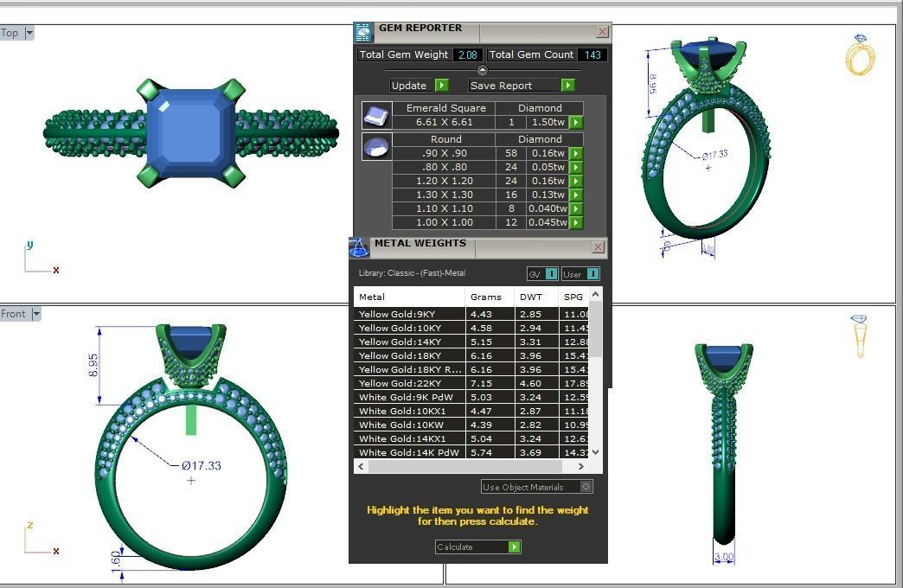Click horizontal scrollbar right arrow in metal table

pyautogui.click(x=581, y=466)
